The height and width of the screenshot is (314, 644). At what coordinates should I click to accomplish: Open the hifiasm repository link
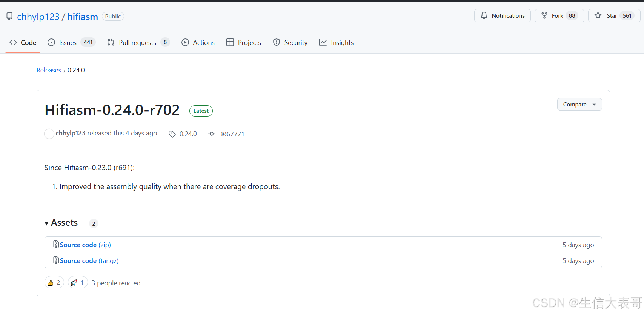[x=83, y=17]
